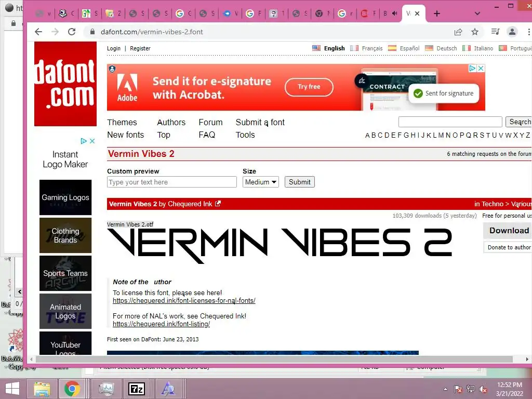The height and width of the screenshot is (399, 532).
Task: Go back using browser back arrow
Action: (38, 32)
